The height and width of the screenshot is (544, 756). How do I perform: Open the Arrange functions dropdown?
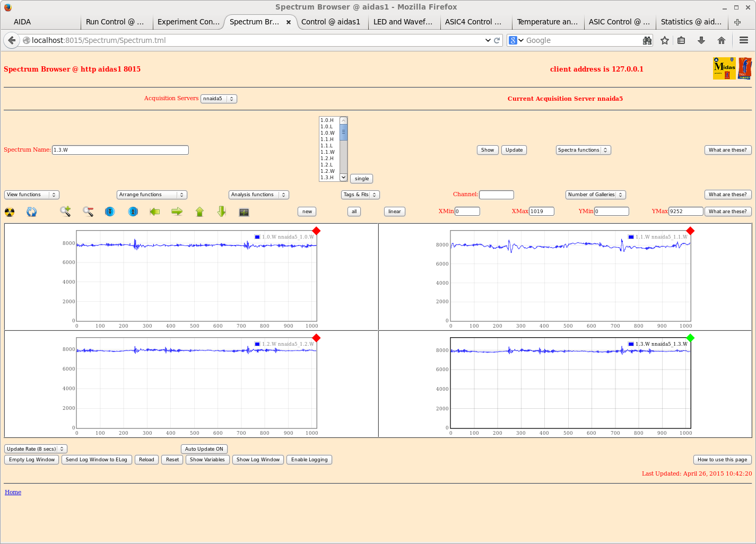point(152,195)
